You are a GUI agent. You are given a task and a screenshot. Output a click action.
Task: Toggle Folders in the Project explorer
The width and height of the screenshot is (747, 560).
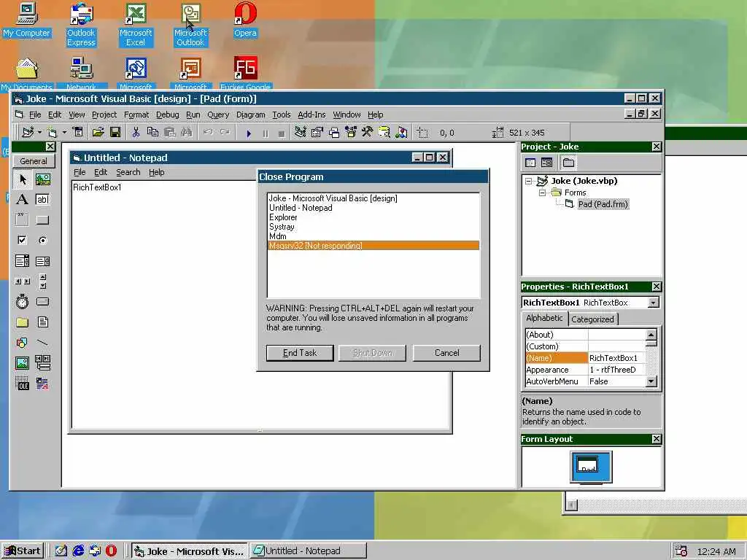click(568, 163)
